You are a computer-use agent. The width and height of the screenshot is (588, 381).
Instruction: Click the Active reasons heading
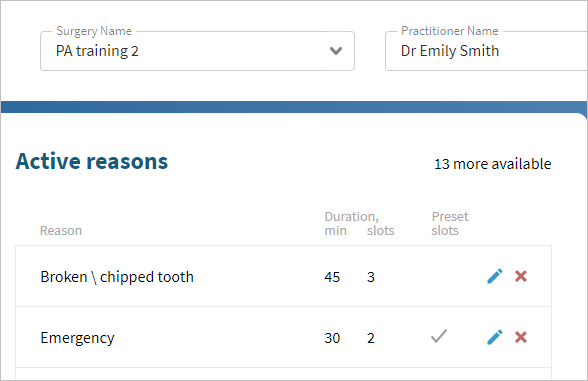[x=92, y=161]
